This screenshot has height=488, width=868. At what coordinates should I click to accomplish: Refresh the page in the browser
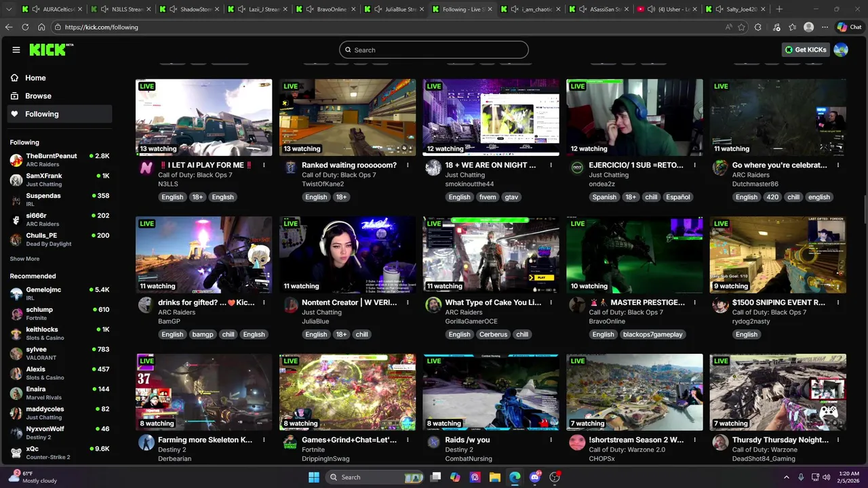(25, 27)
